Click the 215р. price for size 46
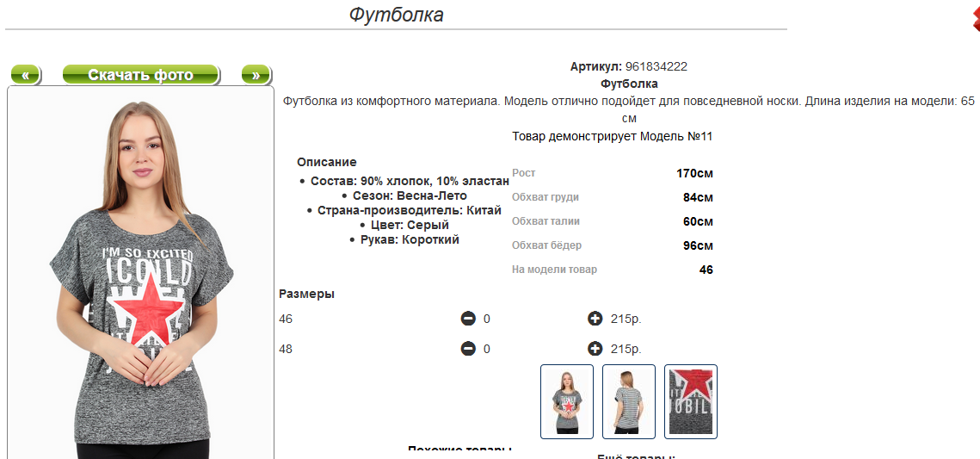 point(626,319)
